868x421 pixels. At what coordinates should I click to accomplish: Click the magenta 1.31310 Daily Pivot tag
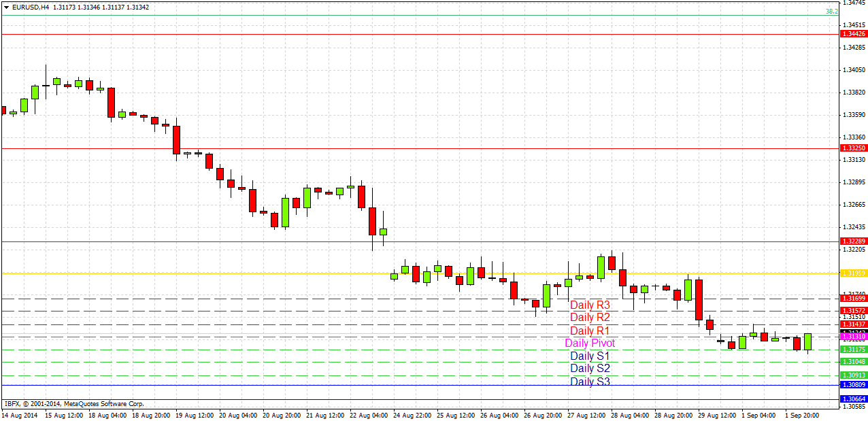coord(853,336)
